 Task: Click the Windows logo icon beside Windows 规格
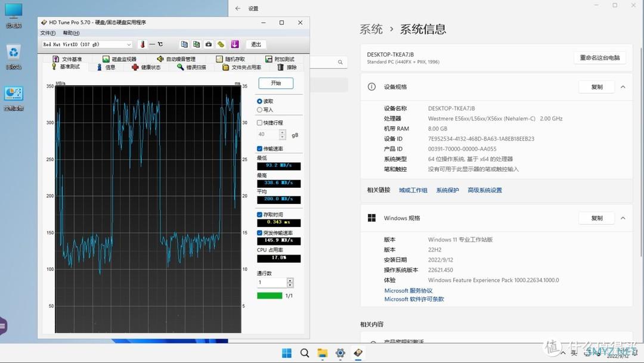(x=371, y=218)
